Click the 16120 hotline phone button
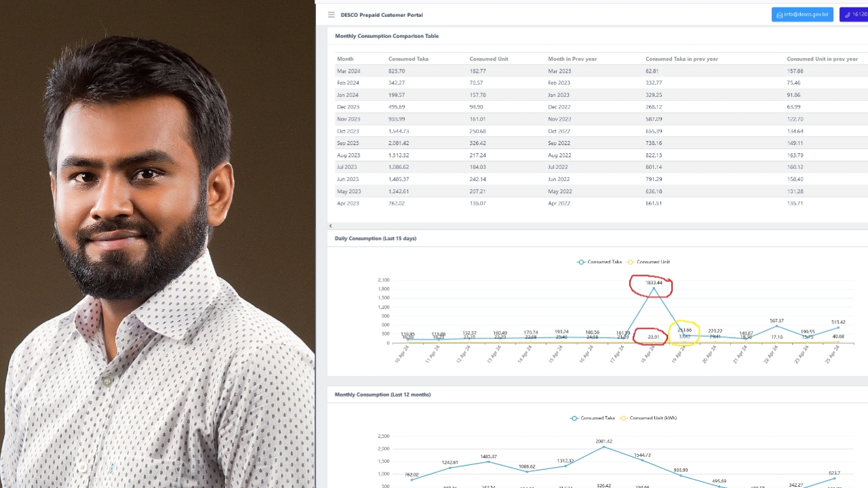The image size is (868, 488). pos(854,14)
